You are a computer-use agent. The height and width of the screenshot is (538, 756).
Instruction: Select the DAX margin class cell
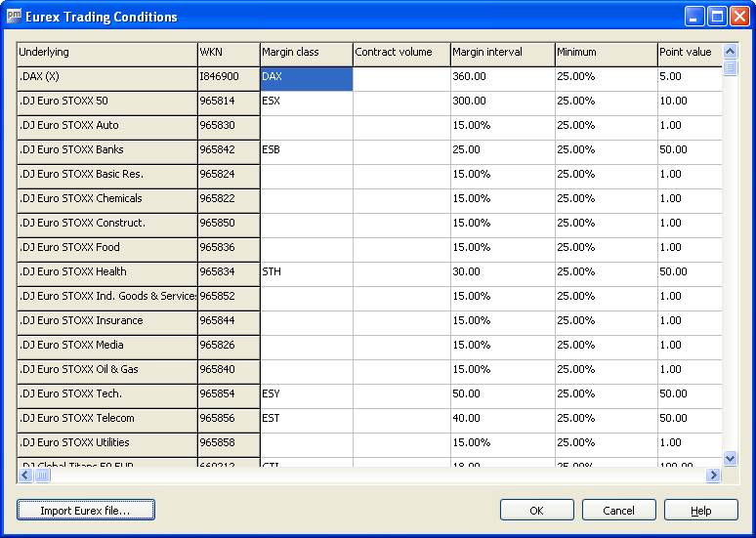pos(306,78)
